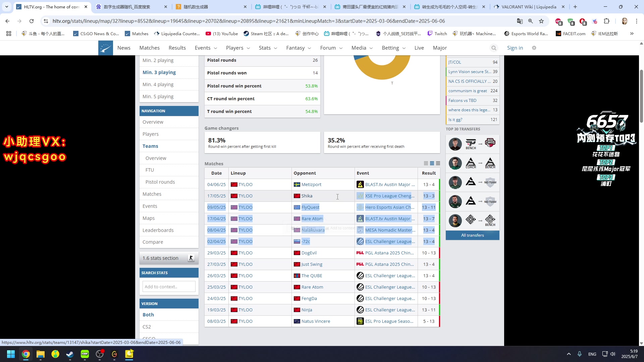Click the volume icon in system tray
The height and width of the screenshot is (362, 644).
[613, 354]
